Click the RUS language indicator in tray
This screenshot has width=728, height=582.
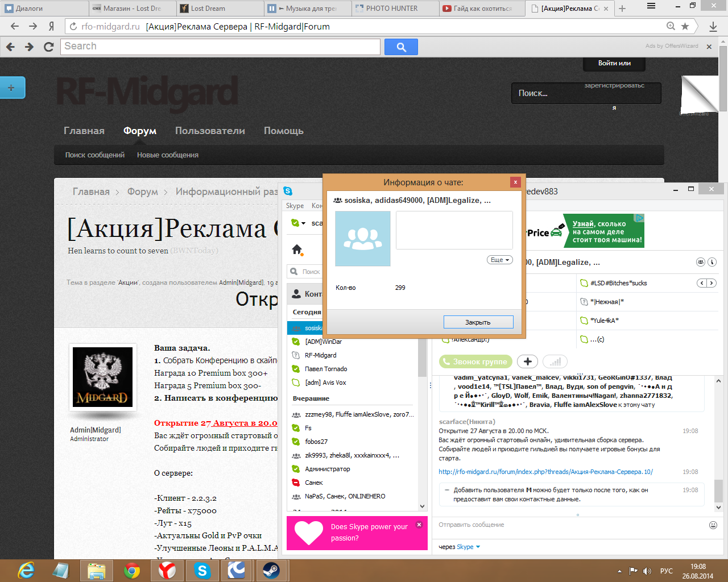(667, 571)
